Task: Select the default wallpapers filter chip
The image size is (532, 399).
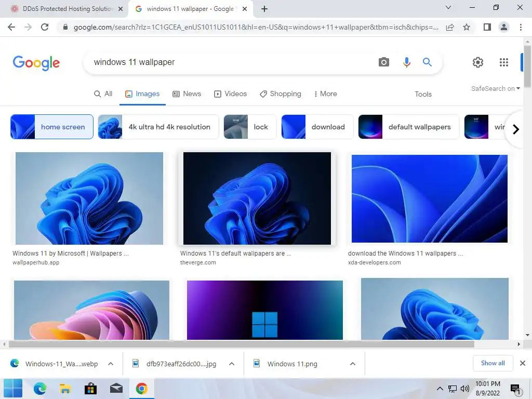Action: [408, 127]
